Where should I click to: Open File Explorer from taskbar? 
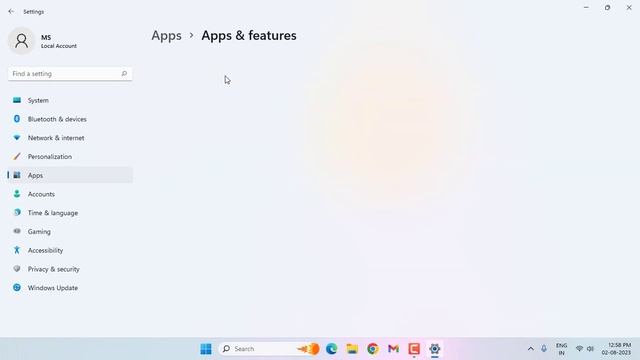point(352,349)
